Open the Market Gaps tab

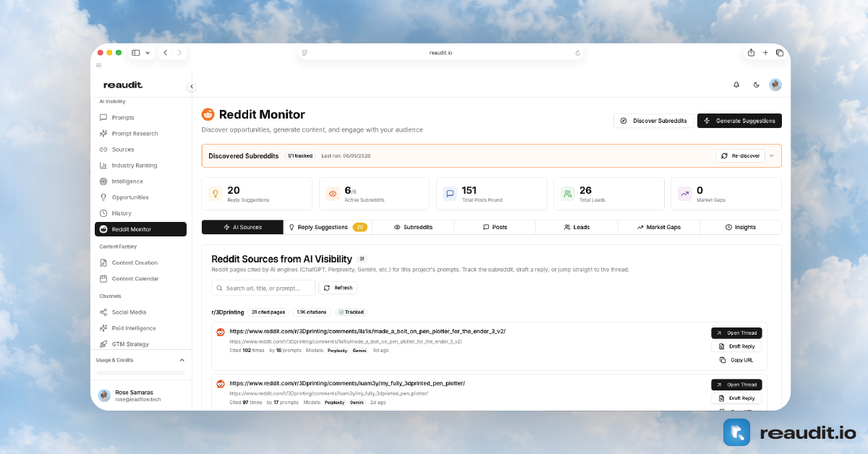pyautogui.click(x=659, y=227)
